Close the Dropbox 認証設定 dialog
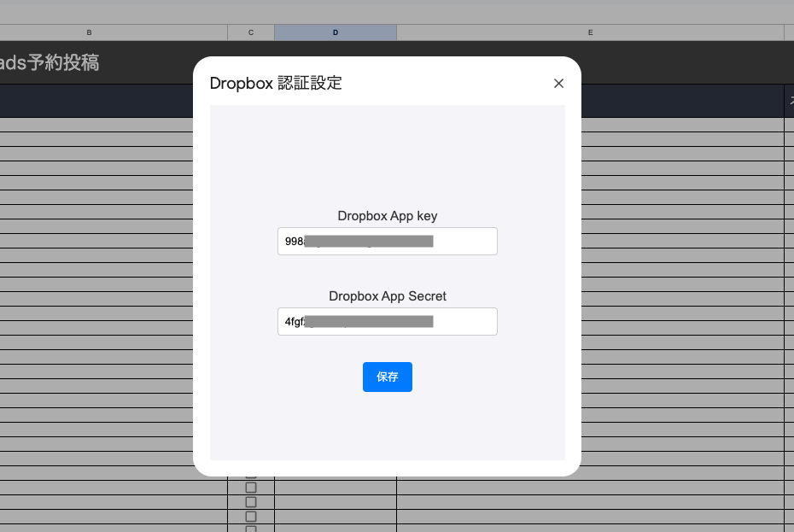794x532 pixels. pyautogui.click(x=558, y=83)
